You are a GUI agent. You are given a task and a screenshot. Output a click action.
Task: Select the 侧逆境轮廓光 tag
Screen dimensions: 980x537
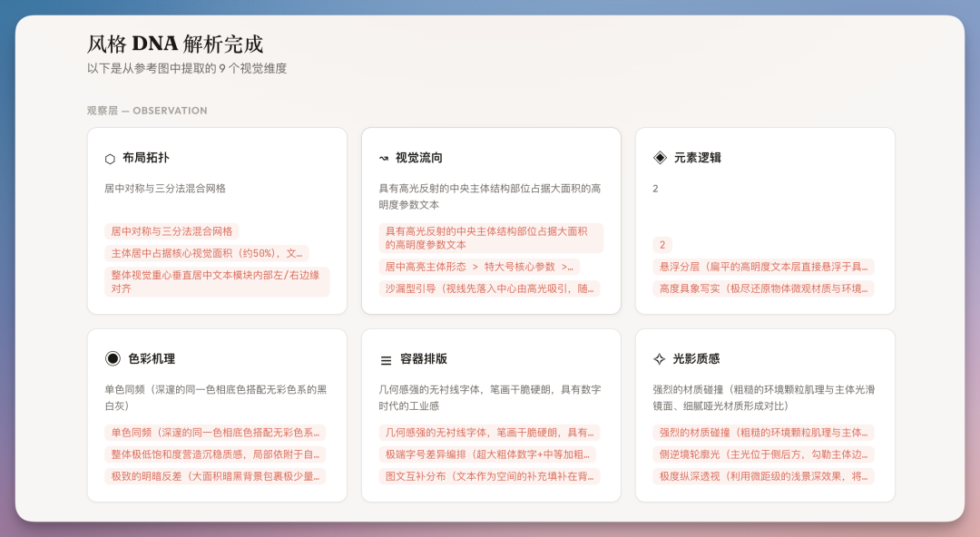(x=763, y=454)
